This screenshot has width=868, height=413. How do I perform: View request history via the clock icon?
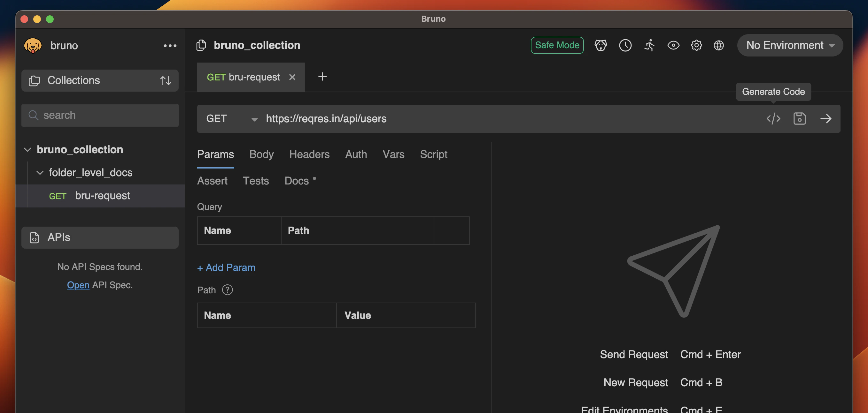tap(625, 45)
